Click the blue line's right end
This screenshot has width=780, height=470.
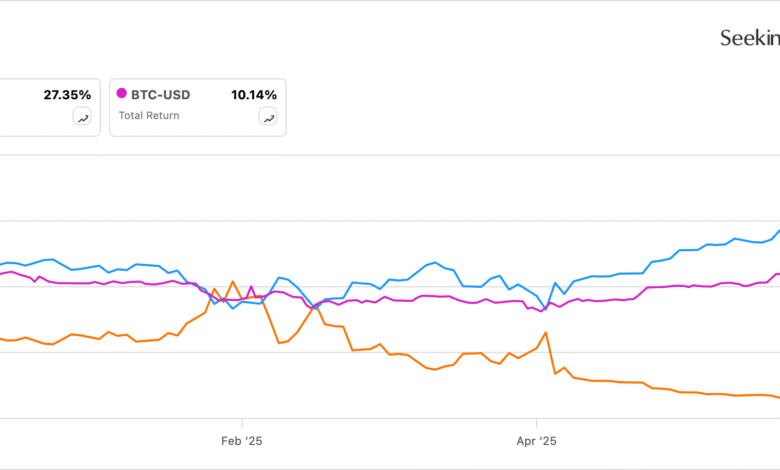pyautogui.click(x=778, y=230)
